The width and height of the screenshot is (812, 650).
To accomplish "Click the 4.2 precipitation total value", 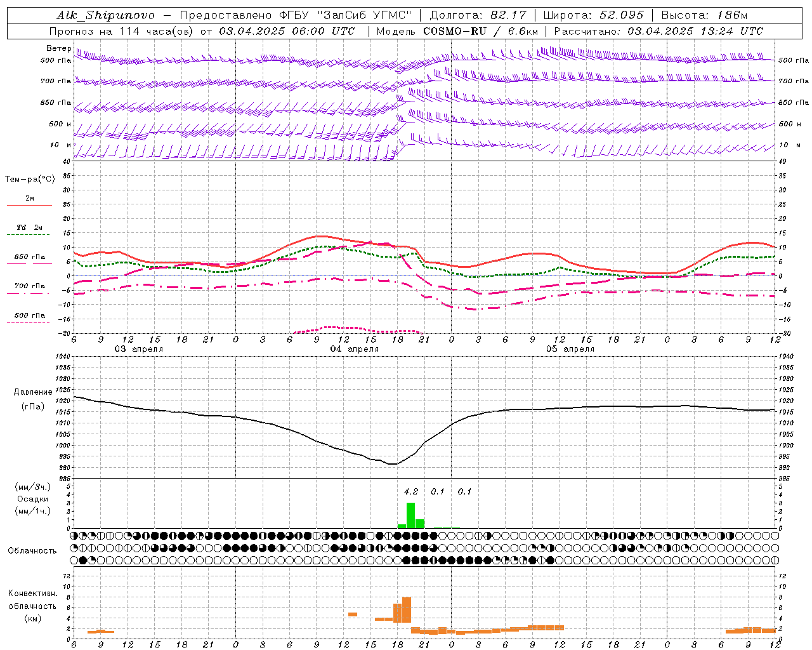I will tap(411, 491).
